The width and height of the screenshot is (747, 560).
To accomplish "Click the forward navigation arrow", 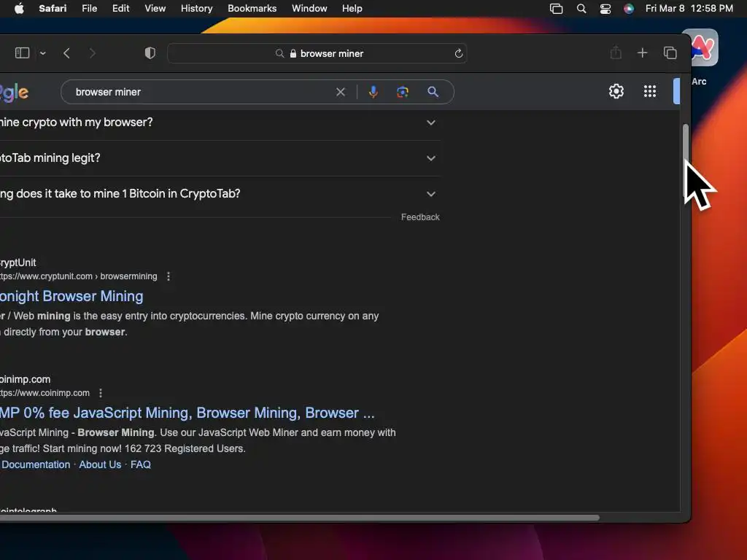I will pyautogui.click(x=93, y=53).
